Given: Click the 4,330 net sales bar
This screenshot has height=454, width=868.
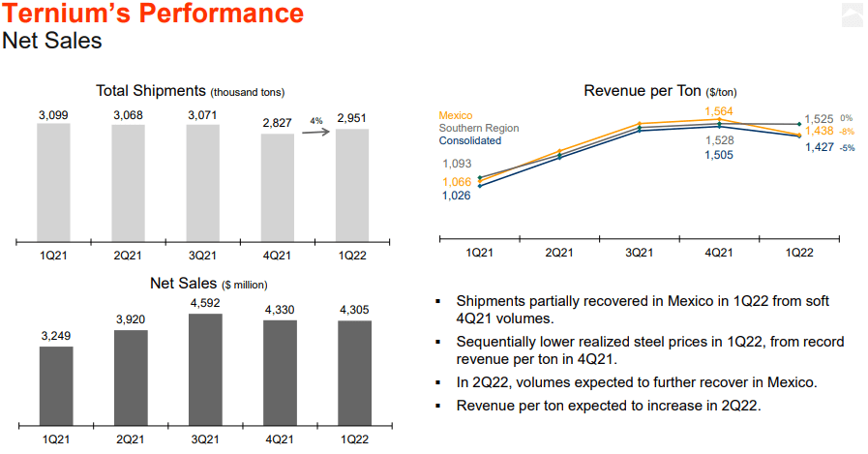Looking at the screenshot, I should coord(280,373).
